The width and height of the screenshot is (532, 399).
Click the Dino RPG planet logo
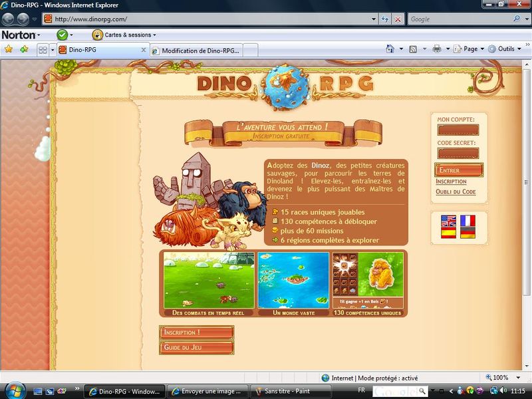pyautogui.click(x=285, y=86)
